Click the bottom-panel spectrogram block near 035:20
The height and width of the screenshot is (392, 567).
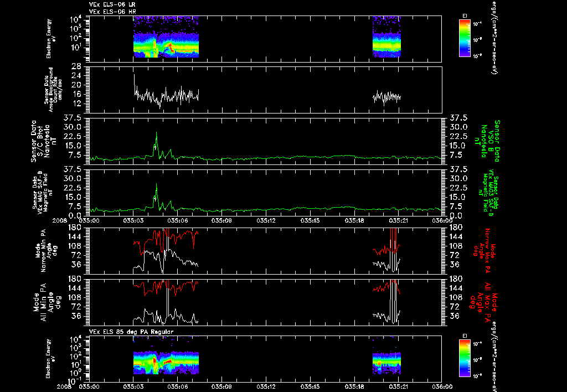coord(386,362)
